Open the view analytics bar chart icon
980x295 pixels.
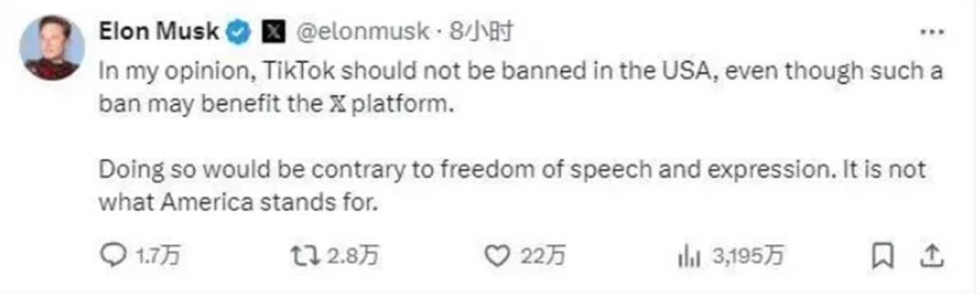coord(689,257)
